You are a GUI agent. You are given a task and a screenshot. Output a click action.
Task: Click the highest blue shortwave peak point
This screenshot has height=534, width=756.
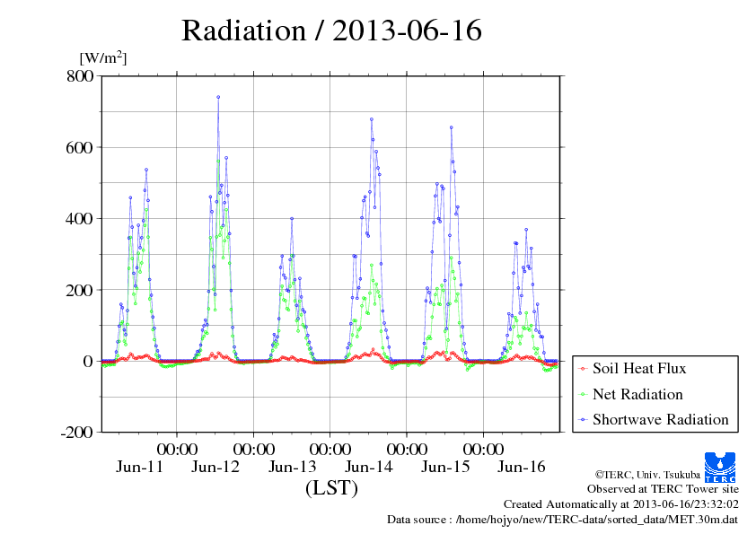click(x=218, y=97)
